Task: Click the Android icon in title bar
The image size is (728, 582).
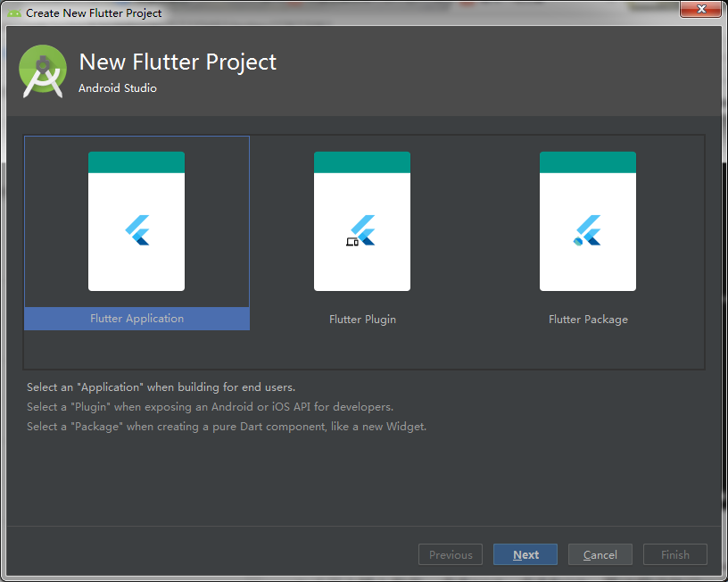Action: (14, 13)
